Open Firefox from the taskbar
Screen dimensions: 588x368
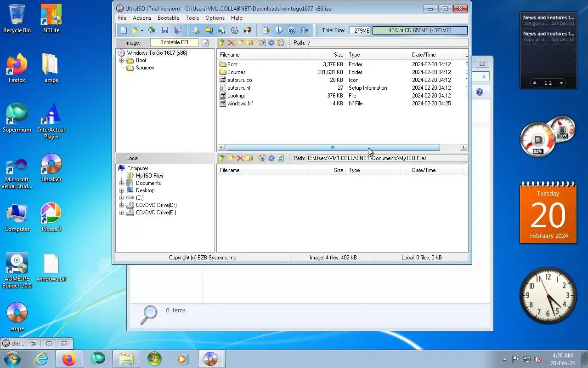69,359
